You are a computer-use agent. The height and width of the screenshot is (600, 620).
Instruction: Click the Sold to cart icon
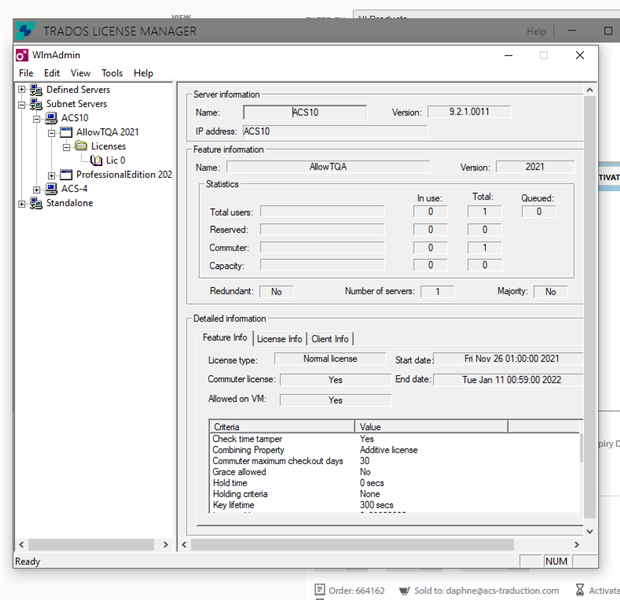pyautogui.click(x=404, y=591)
